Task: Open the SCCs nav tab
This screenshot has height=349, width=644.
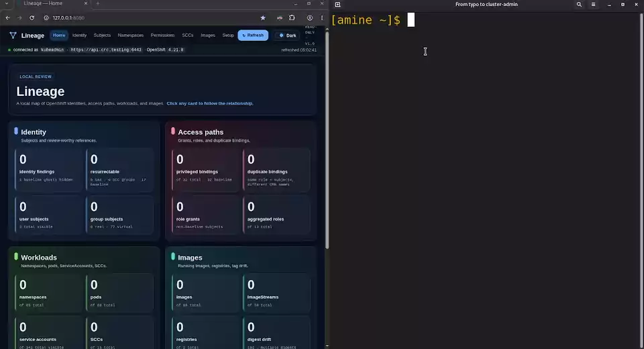Action: [187, 36]
